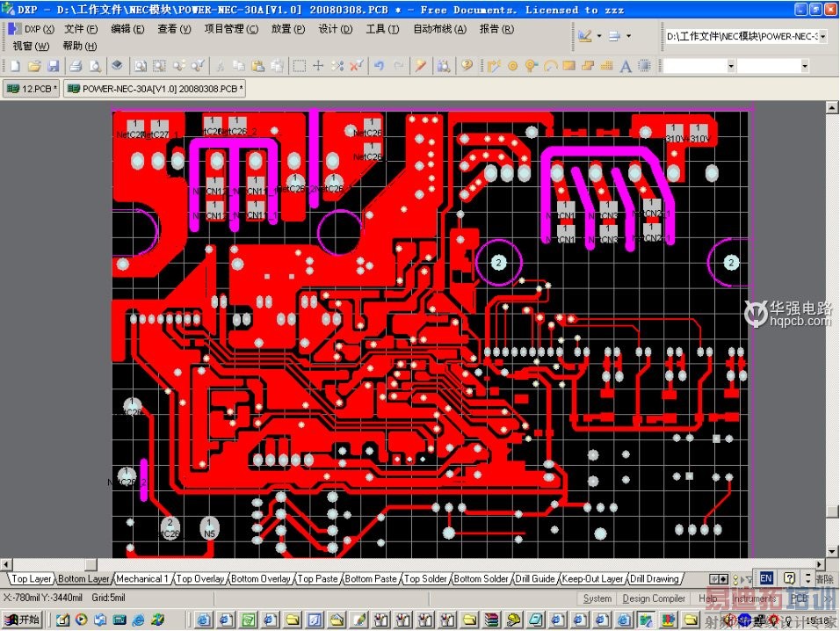Select the Place Via tool
The width and height of the screenshot is (840, 631).
[531, 65]
